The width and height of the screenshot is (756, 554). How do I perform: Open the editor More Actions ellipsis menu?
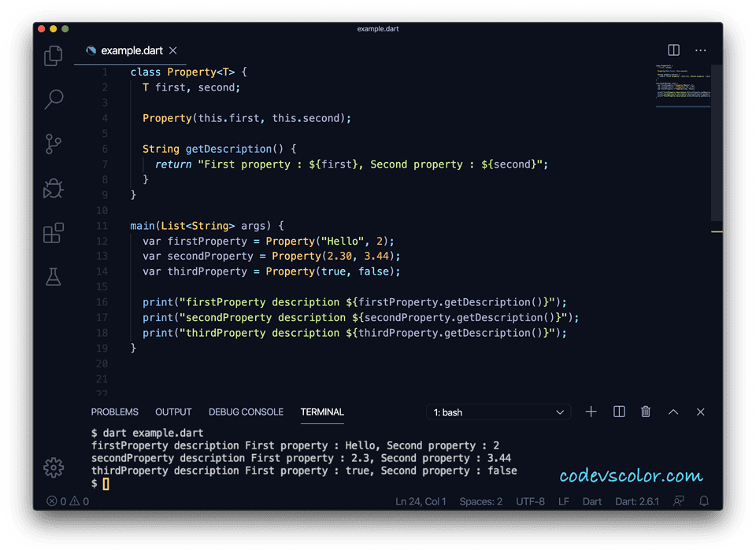click(x=700, y=50)
